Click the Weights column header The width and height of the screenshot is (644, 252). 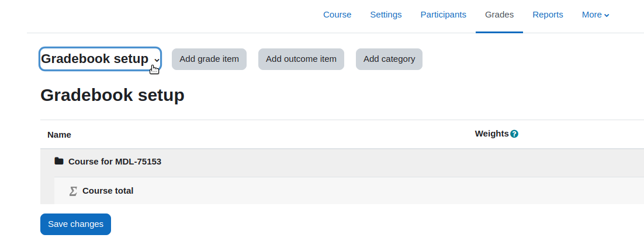491,134
